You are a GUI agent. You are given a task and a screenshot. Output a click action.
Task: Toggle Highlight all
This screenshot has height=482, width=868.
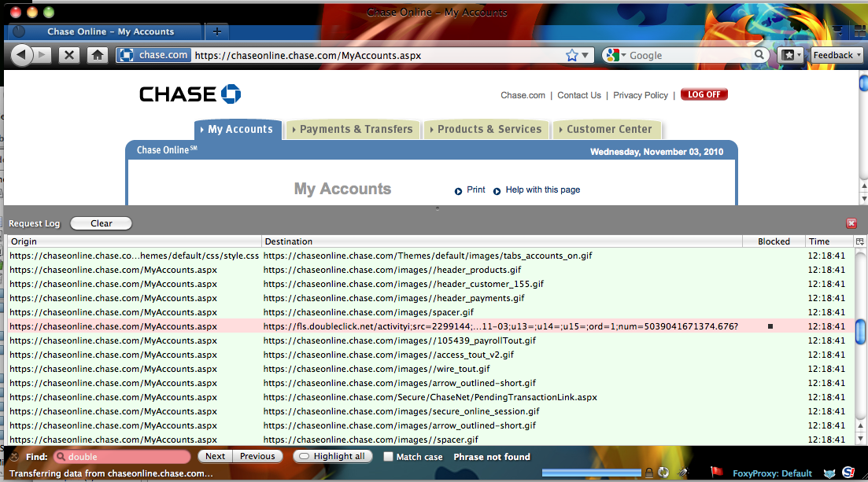332,457
